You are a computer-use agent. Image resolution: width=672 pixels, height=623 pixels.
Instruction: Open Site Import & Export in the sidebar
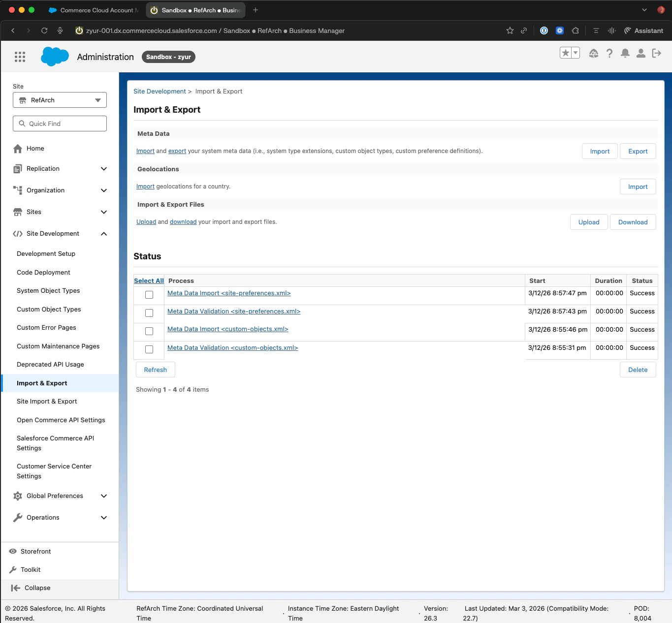click(47, 402)
